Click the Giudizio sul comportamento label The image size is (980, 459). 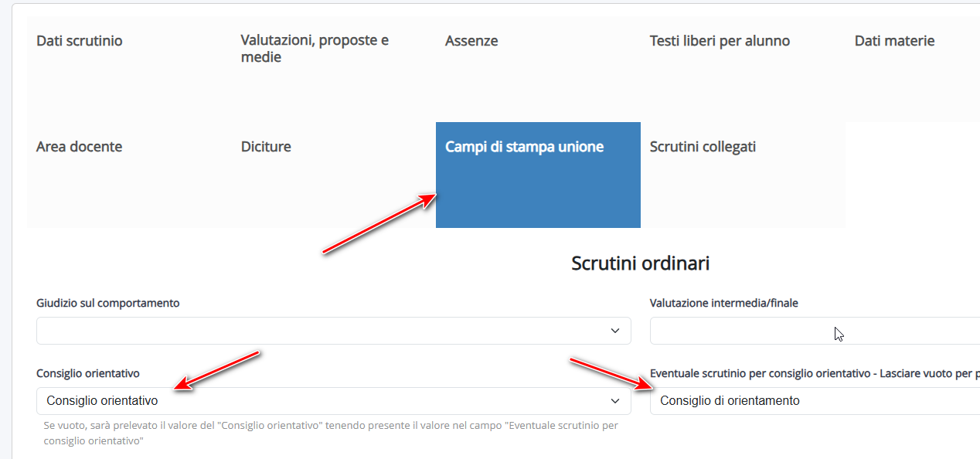pyautogui.click(x=108, y=303)
